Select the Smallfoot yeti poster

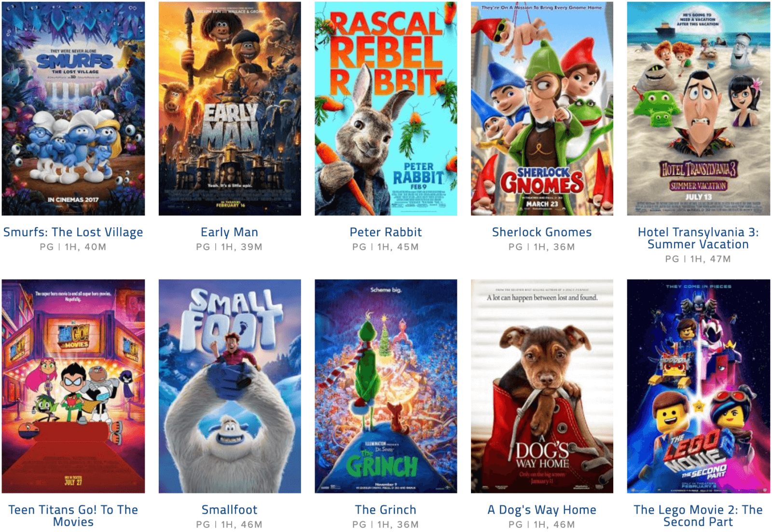tap(230, 386)
